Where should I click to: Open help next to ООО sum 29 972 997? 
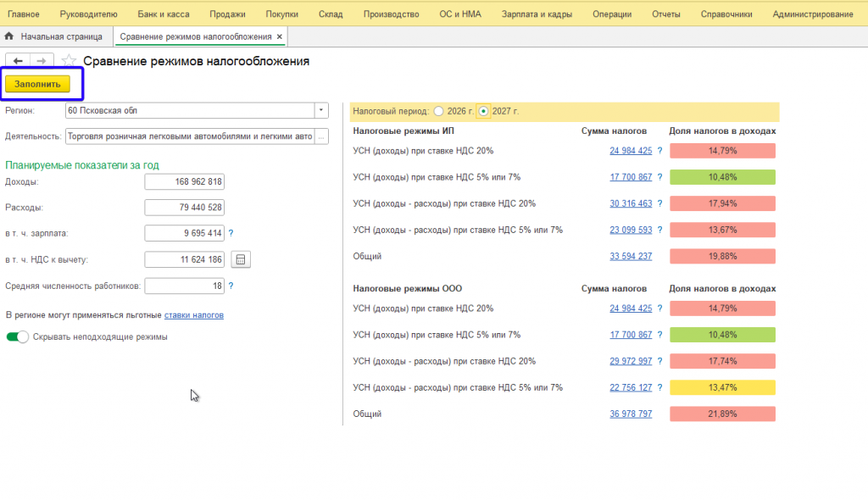point(659,361)
